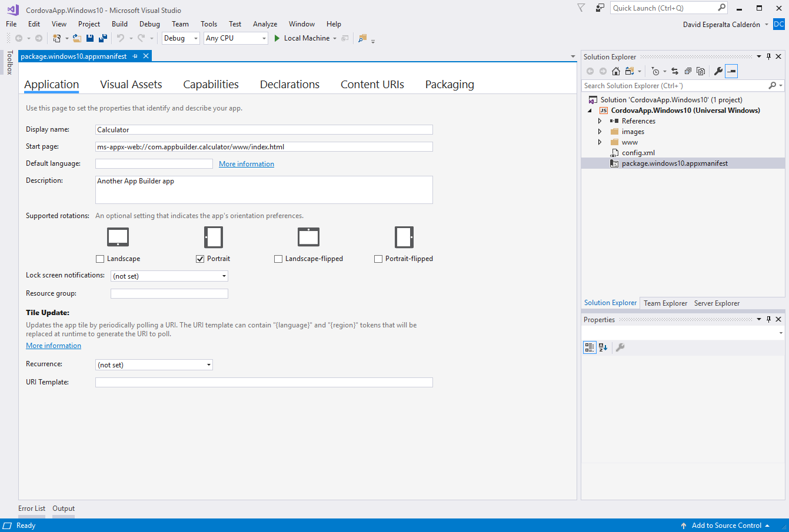Open the Debug menu
The width and height of the screenshot is (789, 532).
coord(149,24)
